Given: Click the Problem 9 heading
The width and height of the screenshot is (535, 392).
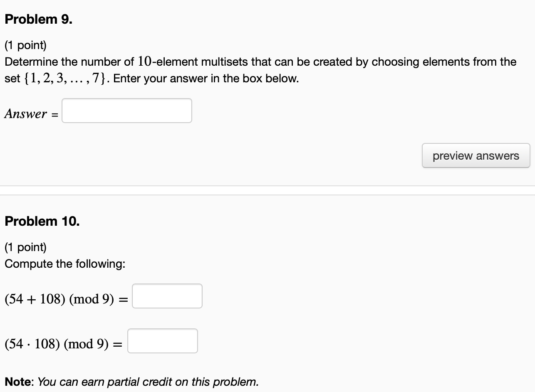Looking at the screenshot, I should click(x=39, y=19).
